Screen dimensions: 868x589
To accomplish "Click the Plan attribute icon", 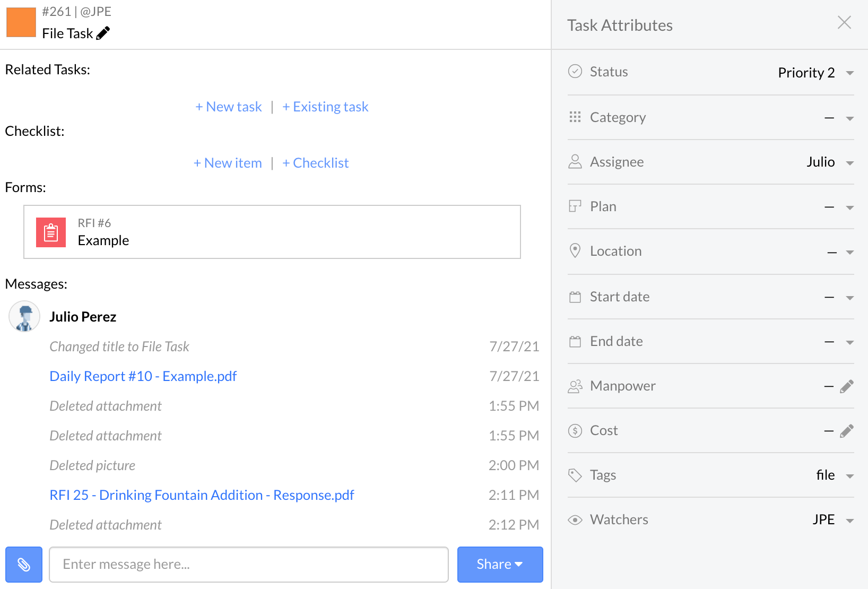I will tap(575, 206).
